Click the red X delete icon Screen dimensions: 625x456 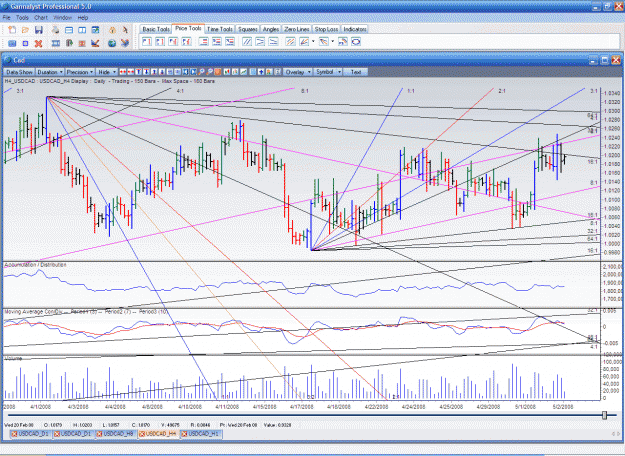(38, 43)
